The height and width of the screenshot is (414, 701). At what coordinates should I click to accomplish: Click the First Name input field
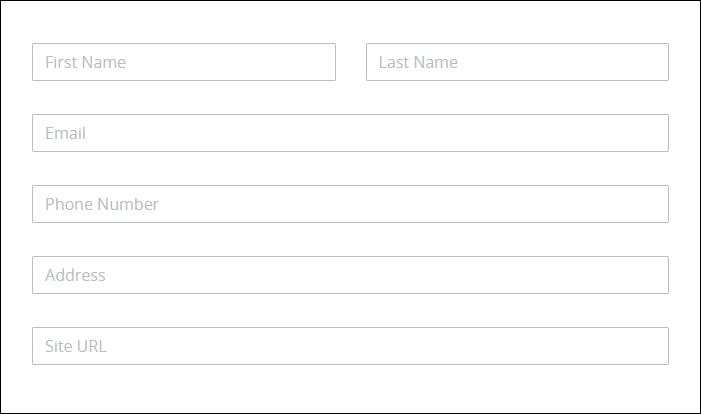[x=184, y=62]
